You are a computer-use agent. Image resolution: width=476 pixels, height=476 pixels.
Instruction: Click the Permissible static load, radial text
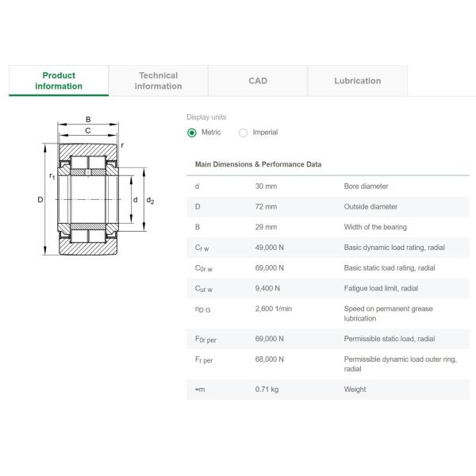[x=389, y=339]
